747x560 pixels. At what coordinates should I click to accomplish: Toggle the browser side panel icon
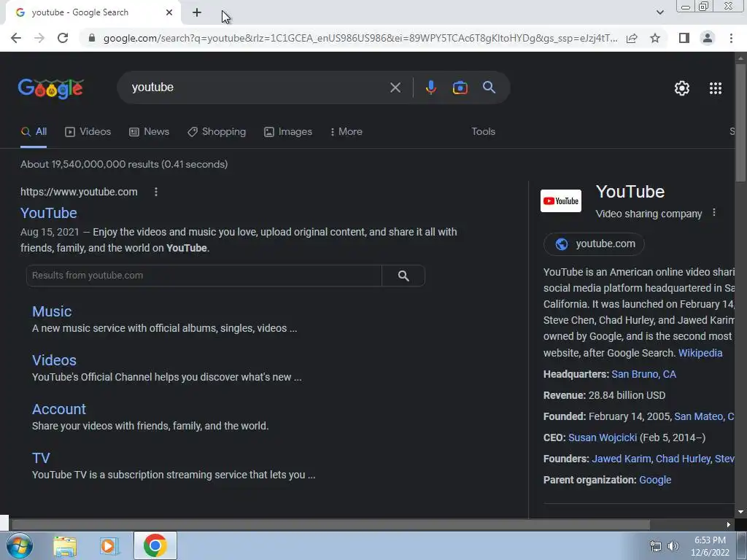pyautogui.click(x=684, y=38)
